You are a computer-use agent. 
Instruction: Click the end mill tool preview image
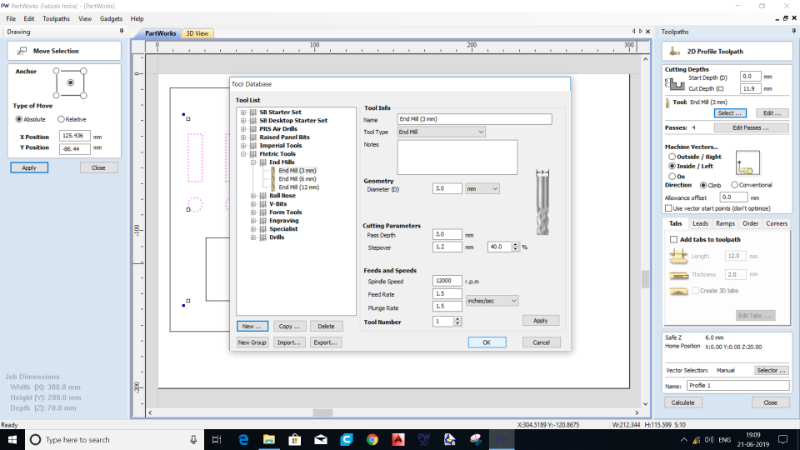tap(542, 202)
